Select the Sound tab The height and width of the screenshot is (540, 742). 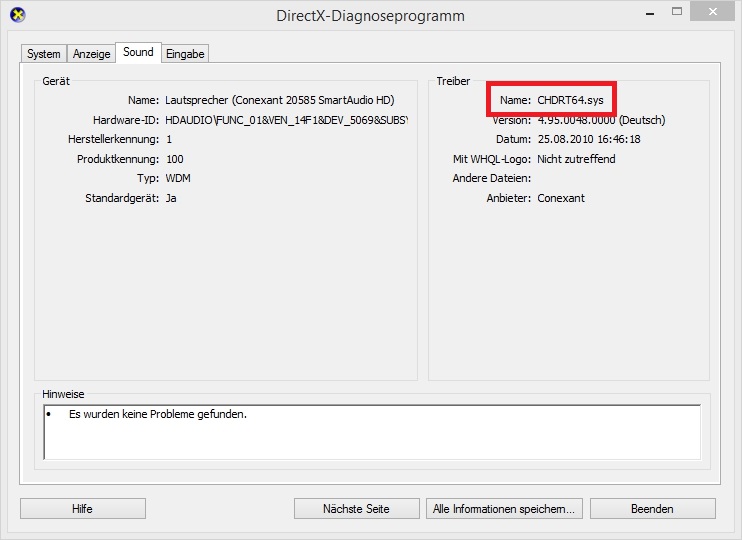click(138, 52)
